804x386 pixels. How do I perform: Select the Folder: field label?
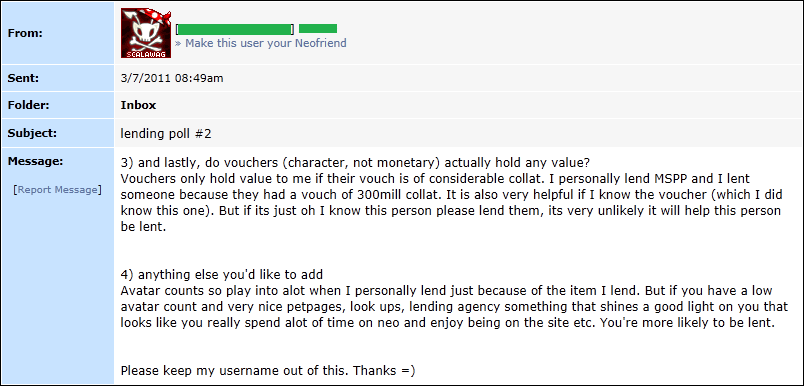tap(27, 106)
